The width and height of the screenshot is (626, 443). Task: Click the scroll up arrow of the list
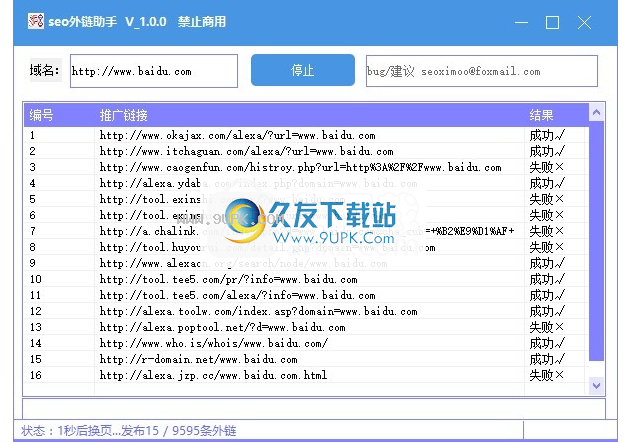[596, 113]
